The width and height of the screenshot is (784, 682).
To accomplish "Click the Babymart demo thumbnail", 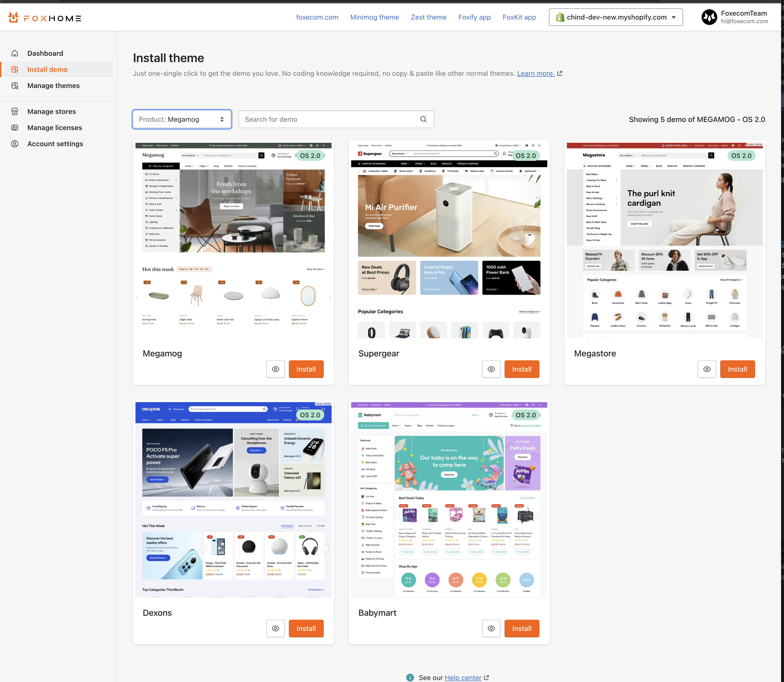I will [449, 500].
